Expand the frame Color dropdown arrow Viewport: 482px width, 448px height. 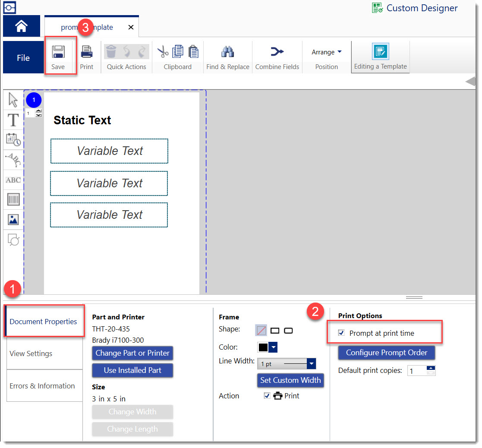point(273,347)
